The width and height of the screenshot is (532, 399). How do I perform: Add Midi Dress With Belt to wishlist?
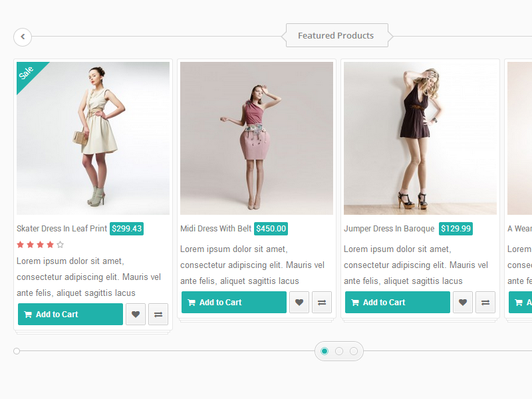[299, 302]
